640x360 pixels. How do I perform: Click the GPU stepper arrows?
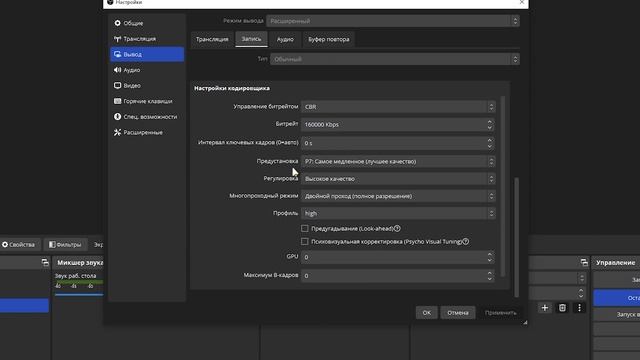pyautogui.click(x=490, y=257)
